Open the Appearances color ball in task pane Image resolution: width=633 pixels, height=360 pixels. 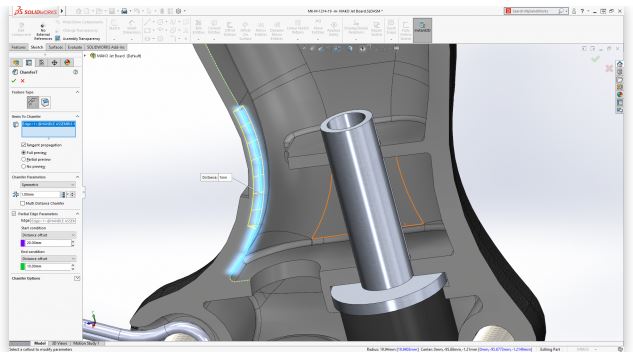click(x=620, y=95)
